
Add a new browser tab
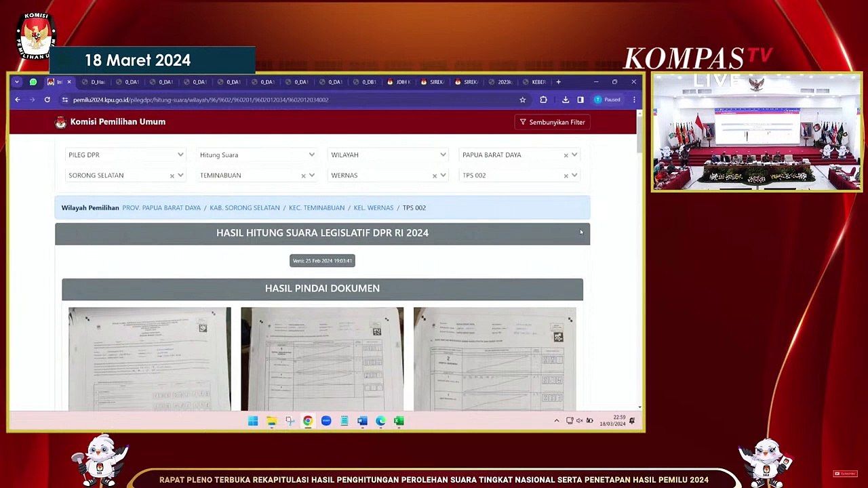(558, 82)
